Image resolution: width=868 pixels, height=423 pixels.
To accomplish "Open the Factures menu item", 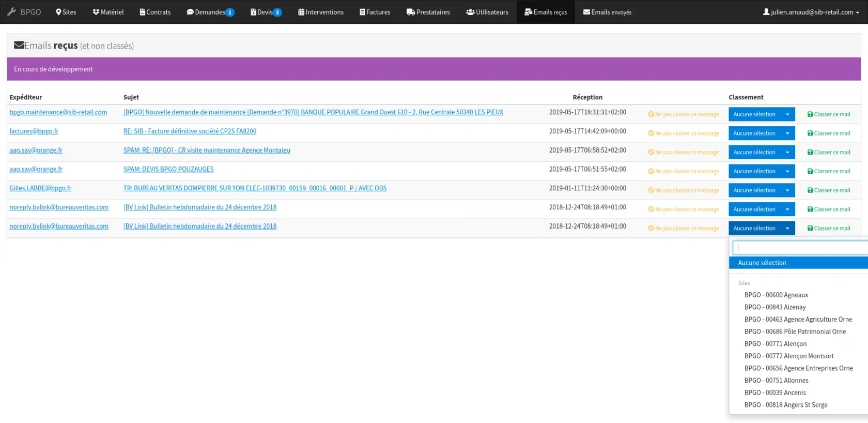I will [x=375, y=12].
